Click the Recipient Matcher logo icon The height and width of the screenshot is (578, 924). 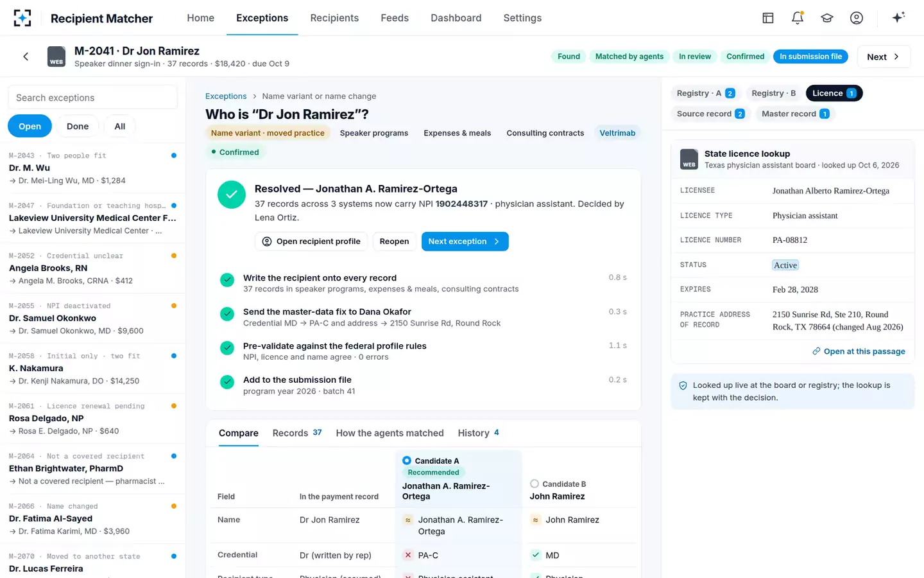(22, 18)
